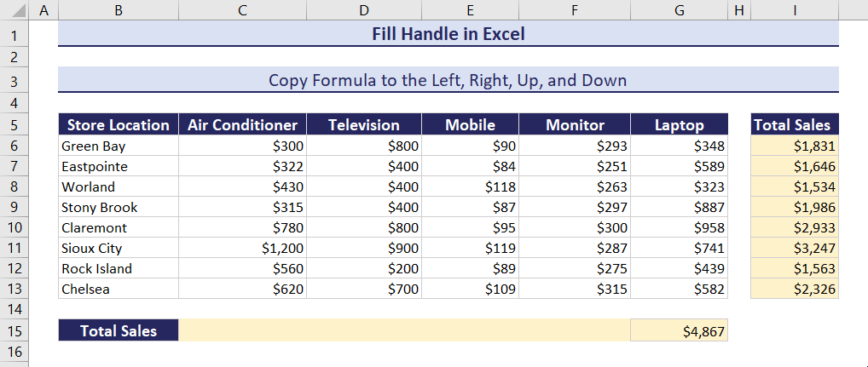Select the Green Bay cell
Image resolution: width=868 pixels, height=367 pixels.
119,146
